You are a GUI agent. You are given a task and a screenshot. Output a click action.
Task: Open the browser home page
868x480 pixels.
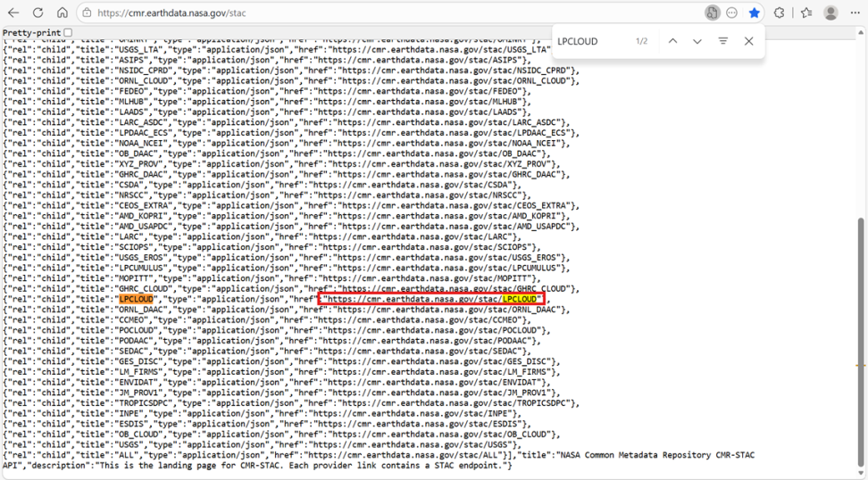(63, 12)
